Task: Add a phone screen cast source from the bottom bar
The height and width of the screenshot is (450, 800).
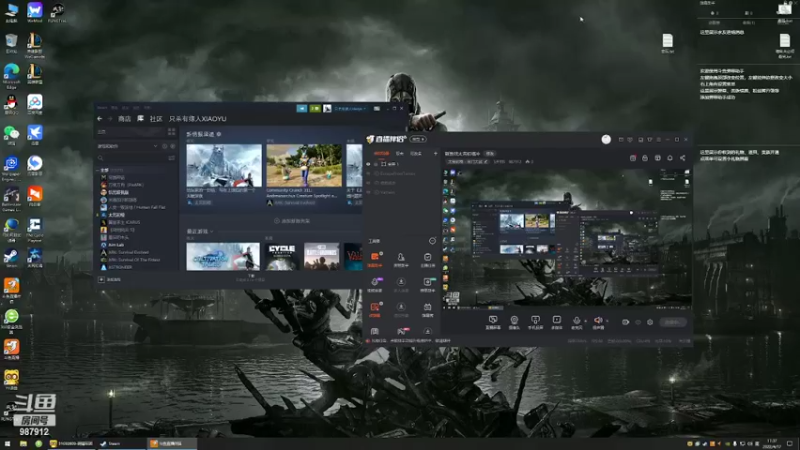Action: [535, 322]
